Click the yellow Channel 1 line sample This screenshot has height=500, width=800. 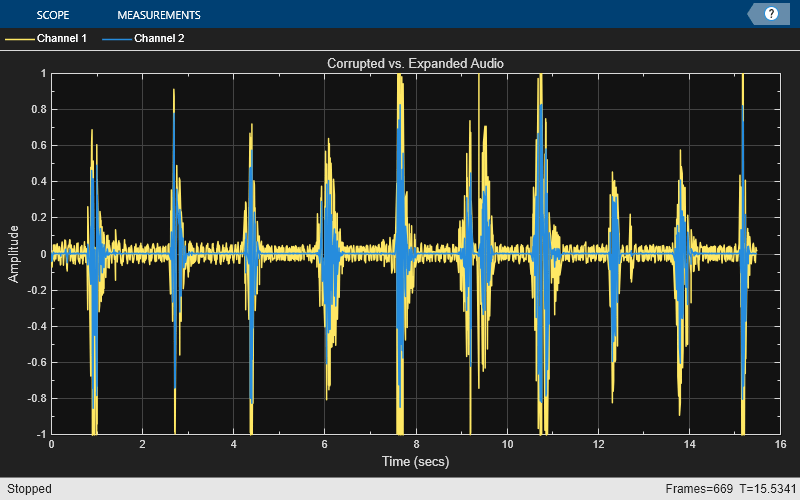[x=20, y=39]
